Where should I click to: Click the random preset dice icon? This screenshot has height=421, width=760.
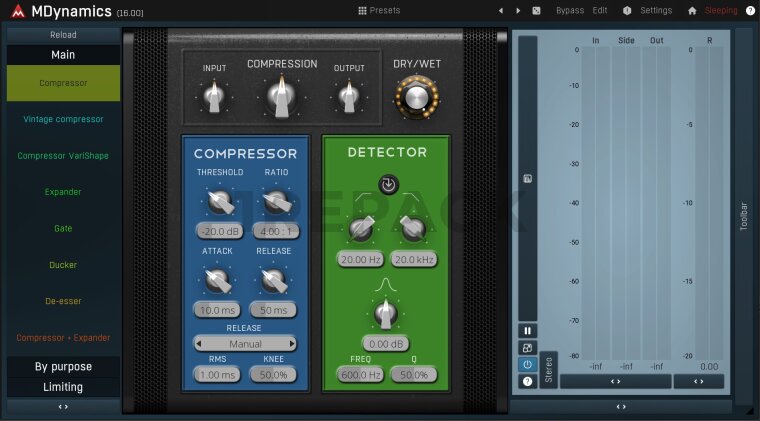click(536, 11)
